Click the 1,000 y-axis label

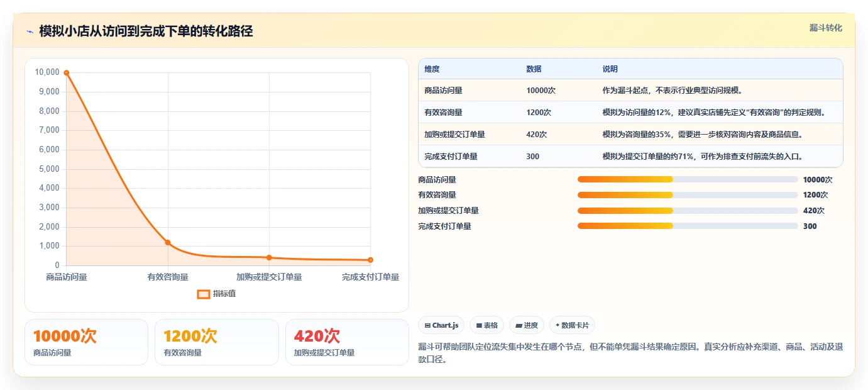click(x=49, y=246)
